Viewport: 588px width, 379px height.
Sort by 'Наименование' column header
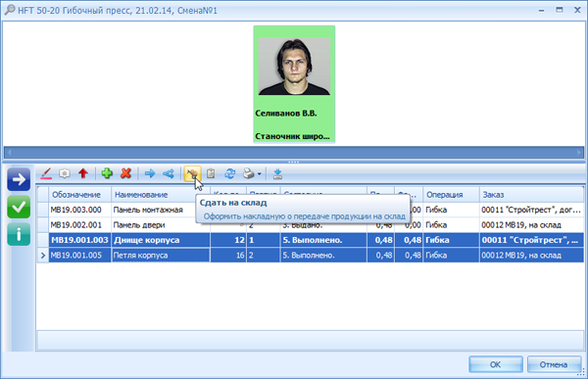click(x=161, y=195)
